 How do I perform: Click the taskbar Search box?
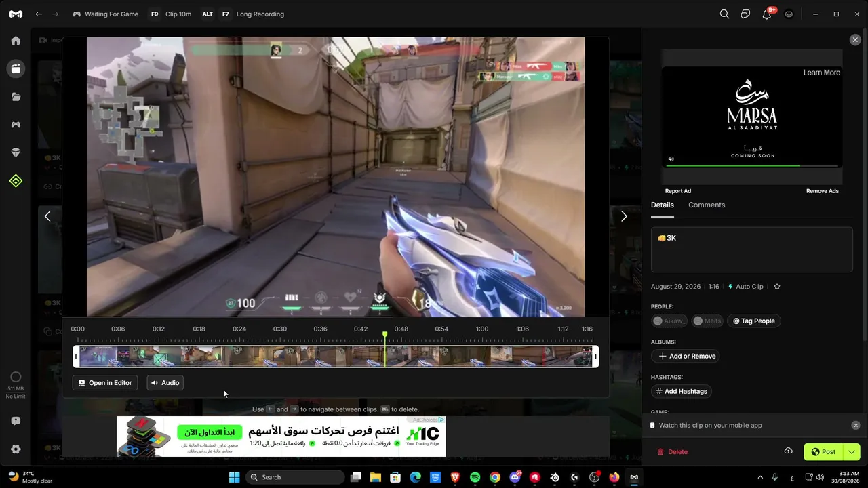point(295,477)
